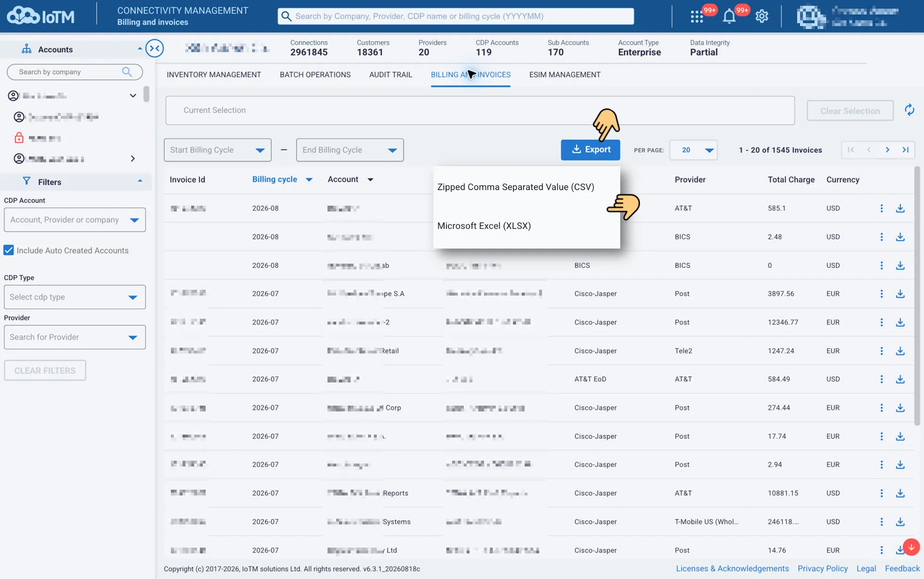The width and height of the screenshot is (924, 579).
Task: Open the Feedback link
Action: 902,569
